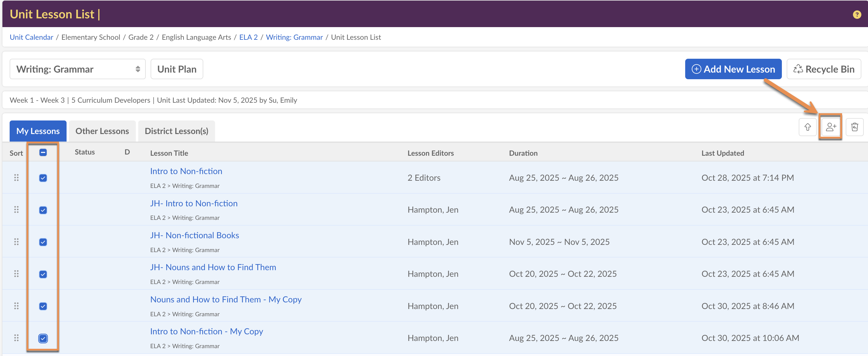
Task: Open the Unit Calendar breadcrumb link
Action: click(x=31, y=37)
